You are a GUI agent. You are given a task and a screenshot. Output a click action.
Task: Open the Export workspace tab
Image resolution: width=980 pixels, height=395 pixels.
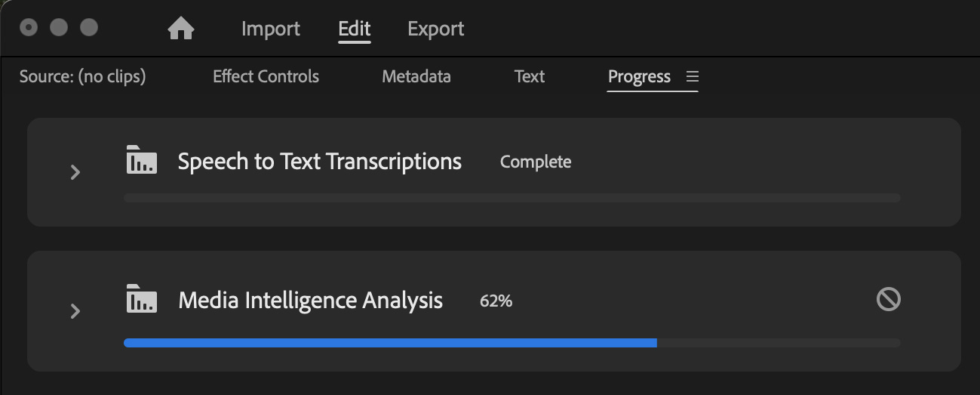pos(435,29)
